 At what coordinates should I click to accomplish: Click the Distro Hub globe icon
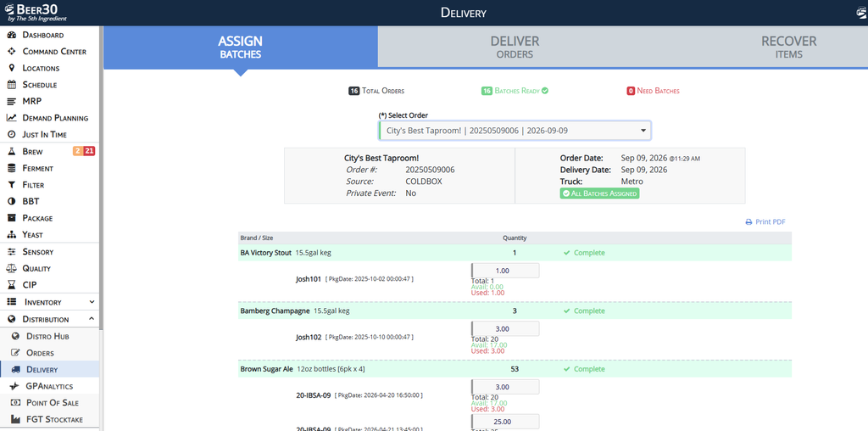tap(15, 336)
